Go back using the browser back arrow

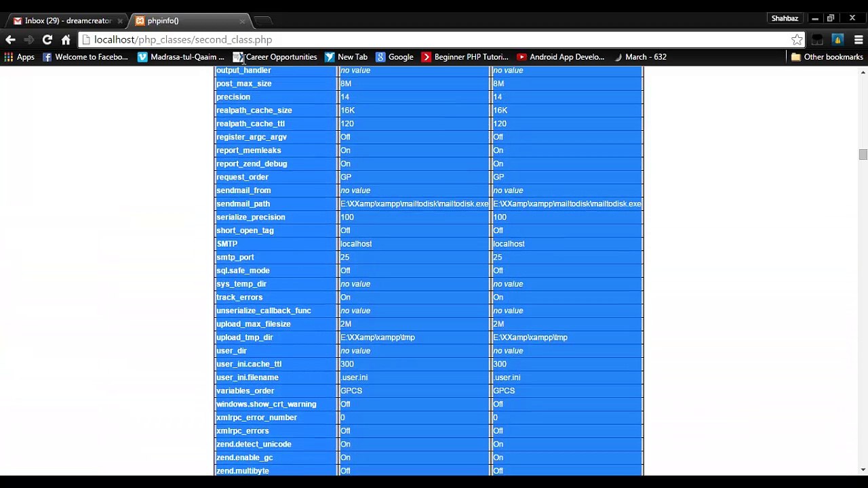[x=10, y=40]
